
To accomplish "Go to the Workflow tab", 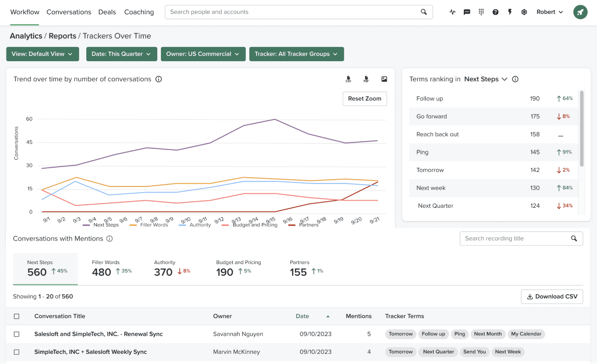I will pos(25,12).
